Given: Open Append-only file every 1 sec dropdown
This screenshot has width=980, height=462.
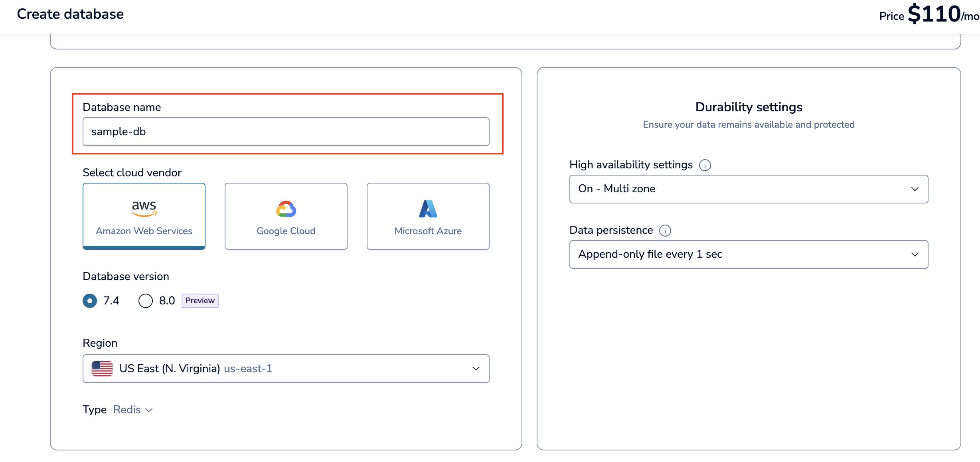Looking at the screenshot, I should click(748, 255).
